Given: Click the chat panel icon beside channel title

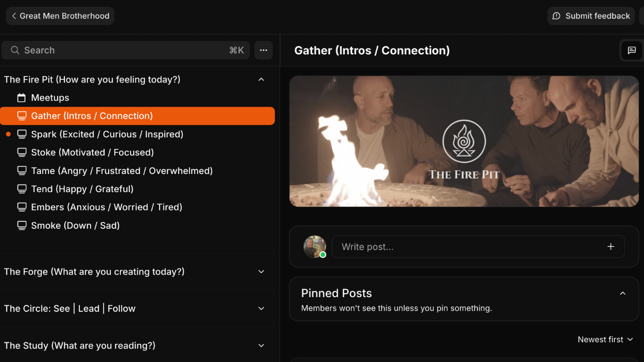Looking at the screenshot, I should 632,50.
